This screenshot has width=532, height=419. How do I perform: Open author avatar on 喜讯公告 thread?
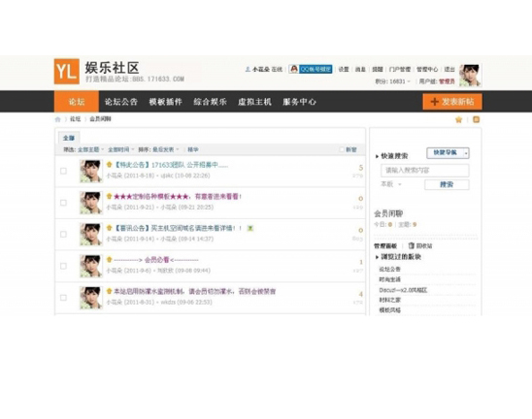point(90,235)
